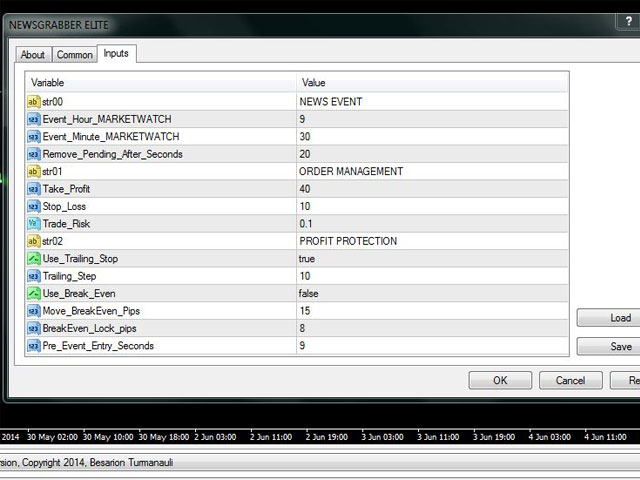Click the integer icon next to Event_Hour_MARKETWATCH
Image resolution: width=640 pixels, height=480 pixels.
click(33, 119)
